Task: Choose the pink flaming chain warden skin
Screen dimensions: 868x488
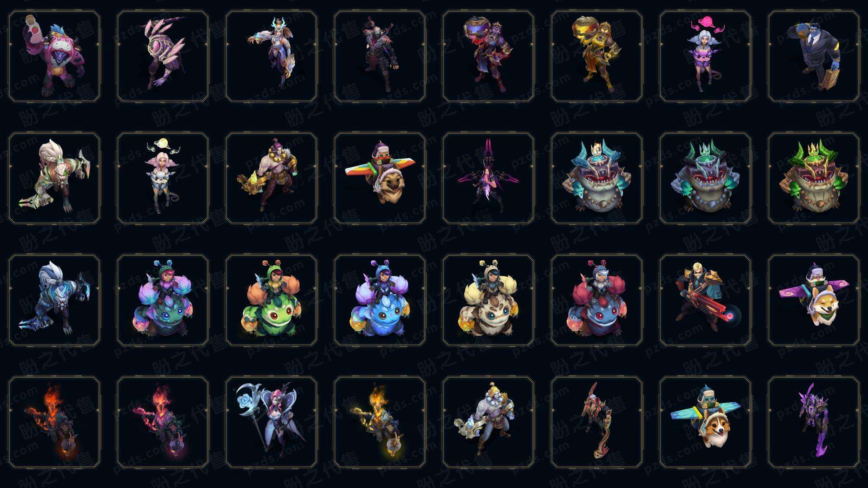Action: pyautogui.click(x=163, y=422)
